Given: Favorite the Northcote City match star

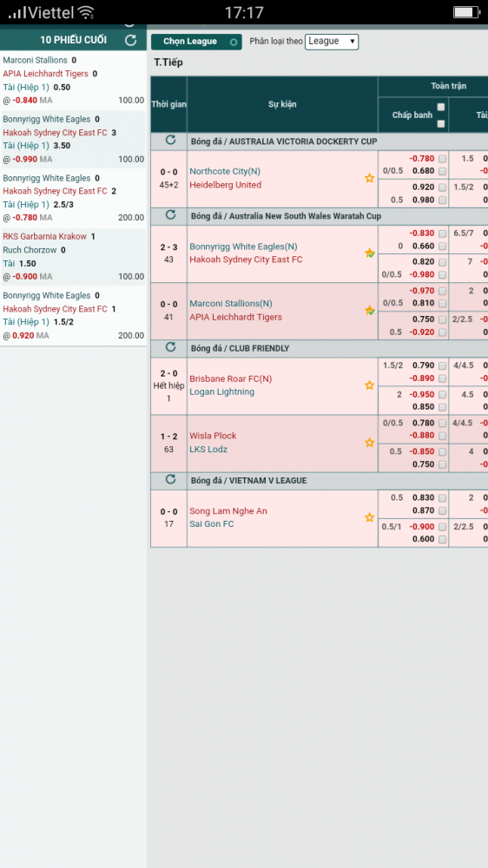Looking at the screenshot, I should tap(369, 178).
